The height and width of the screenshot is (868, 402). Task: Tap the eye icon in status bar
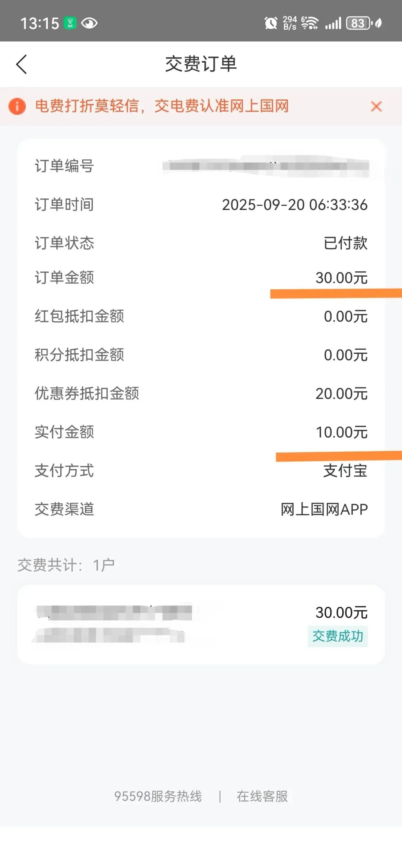pyautogui.click(x=89, y=23)
